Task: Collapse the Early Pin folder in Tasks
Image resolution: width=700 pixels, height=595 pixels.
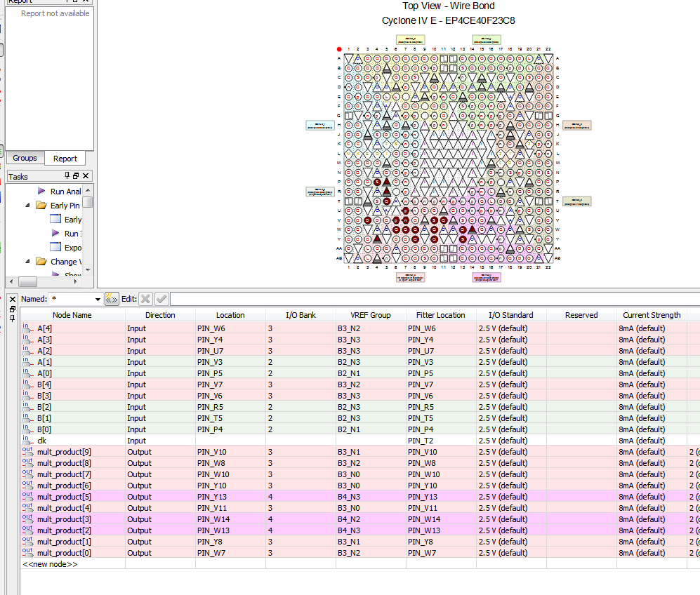Action: pos(27,206)
